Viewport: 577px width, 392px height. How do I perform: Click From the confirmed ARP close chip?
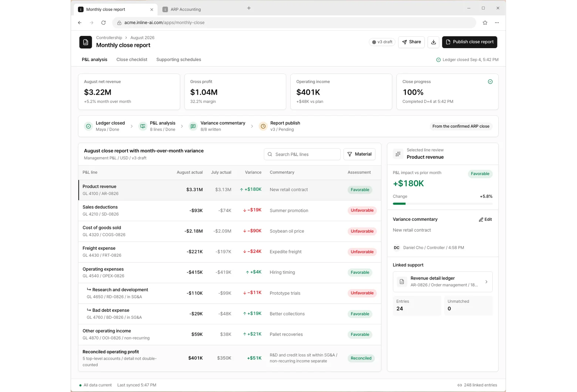[460, 126]
